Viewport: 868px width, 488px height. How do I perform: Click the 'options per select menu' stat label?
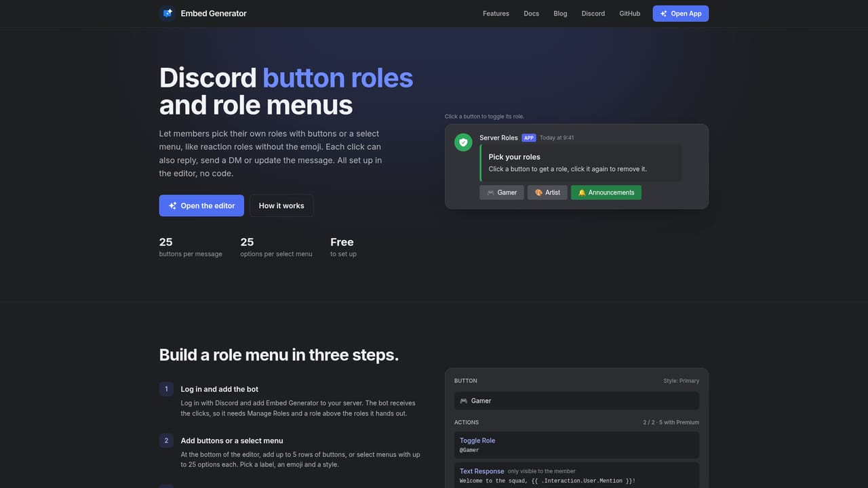click(x=276, y=254)
